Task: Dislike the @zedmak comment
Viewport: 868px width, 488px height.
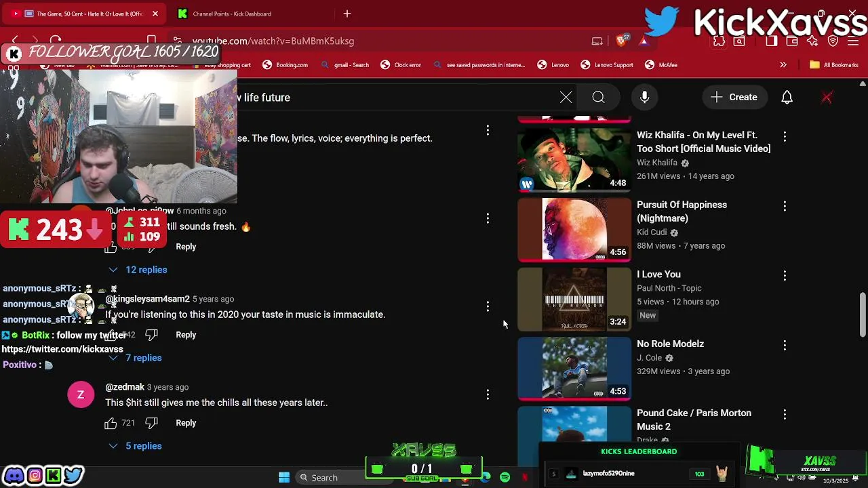Action: pos(151,423)
